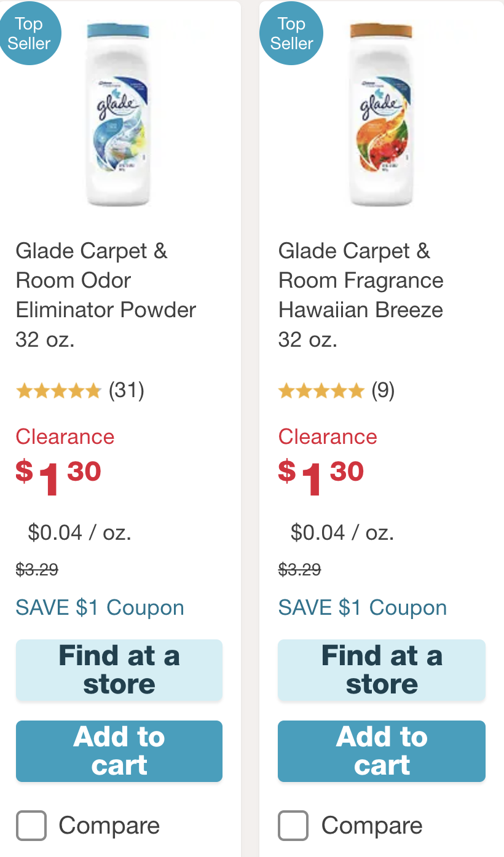The image size is (504, 857).
Task: Select Find at a store under Hawaiian Breeze
Action: (x=381, y=670)
